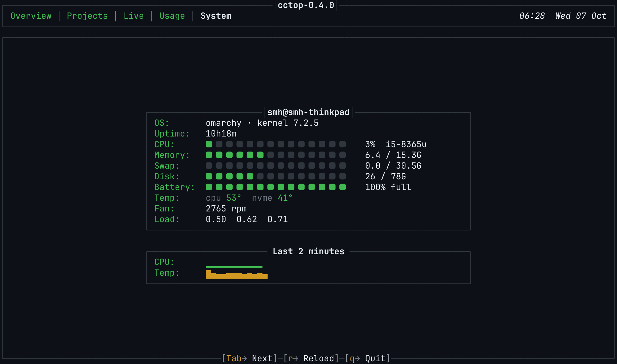Click the Tab Next shortcut hint
This screenshot has height=364, width=617.
249,358
